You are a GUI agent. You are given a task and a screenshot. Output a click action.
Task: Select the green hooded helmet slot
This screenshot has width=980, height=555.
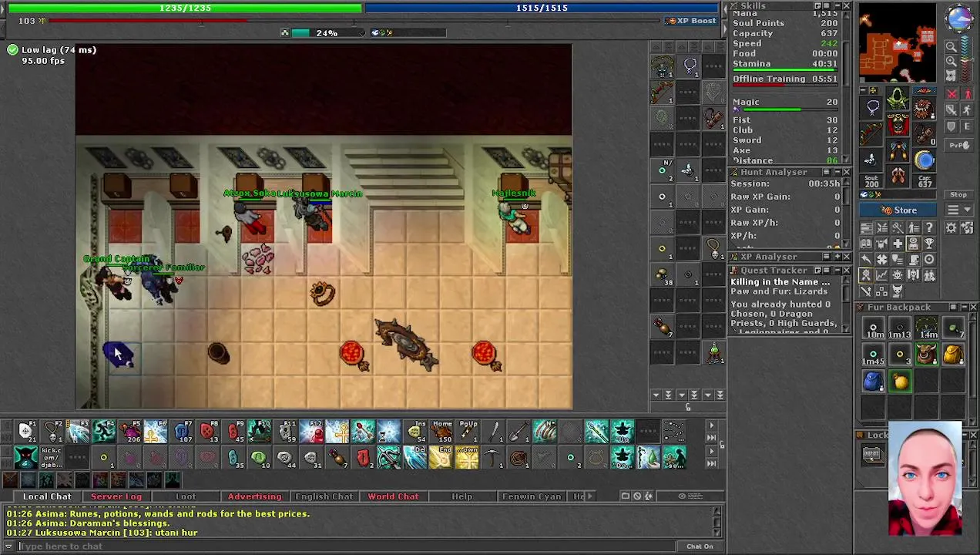(x=898, y=99)
